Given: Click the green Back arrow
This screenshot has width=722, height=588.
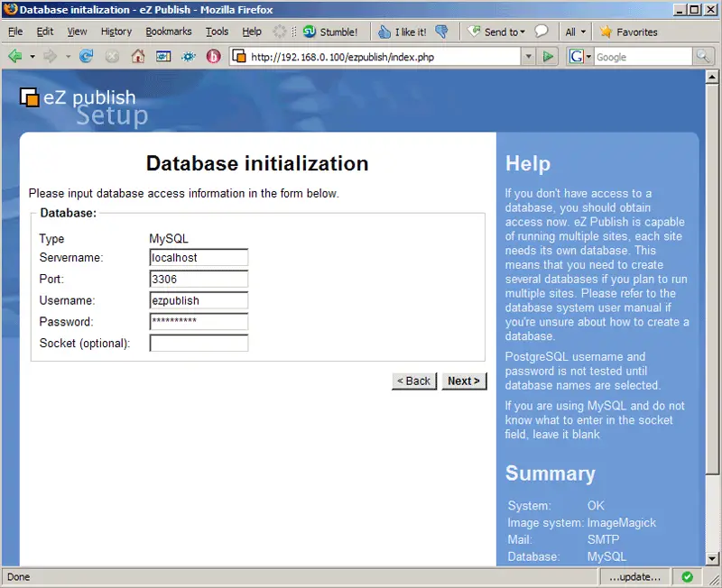Looking at the screenshot, I should [x=15, y=57].
